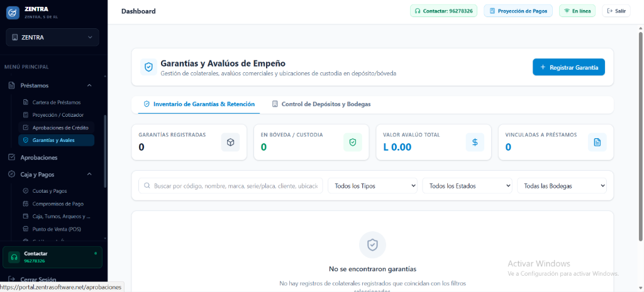Click the Cerrar Sesión exit icon

[x=12, y=279]
